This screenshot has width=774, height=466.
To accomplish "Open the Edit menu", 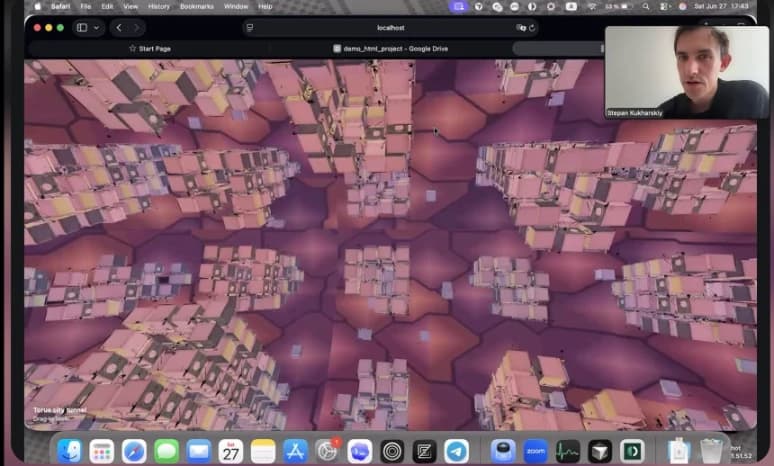I will click(107, 6).
